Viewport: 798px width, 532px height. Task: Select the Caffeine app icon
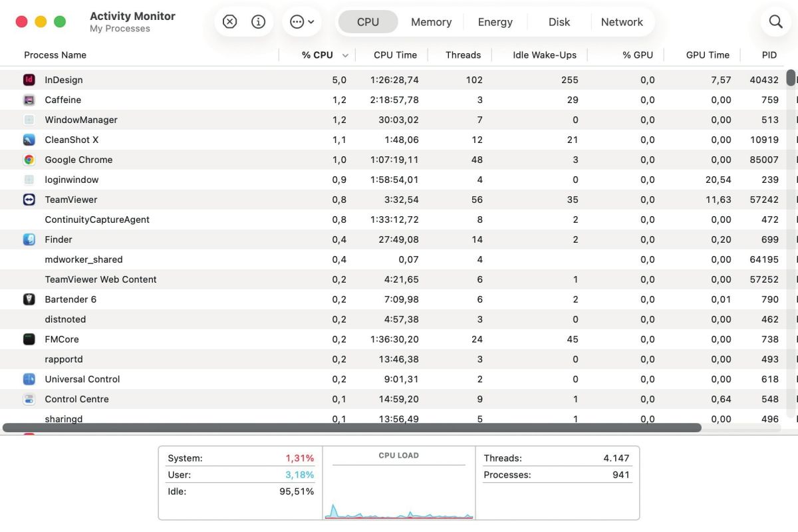coord(29,100)
